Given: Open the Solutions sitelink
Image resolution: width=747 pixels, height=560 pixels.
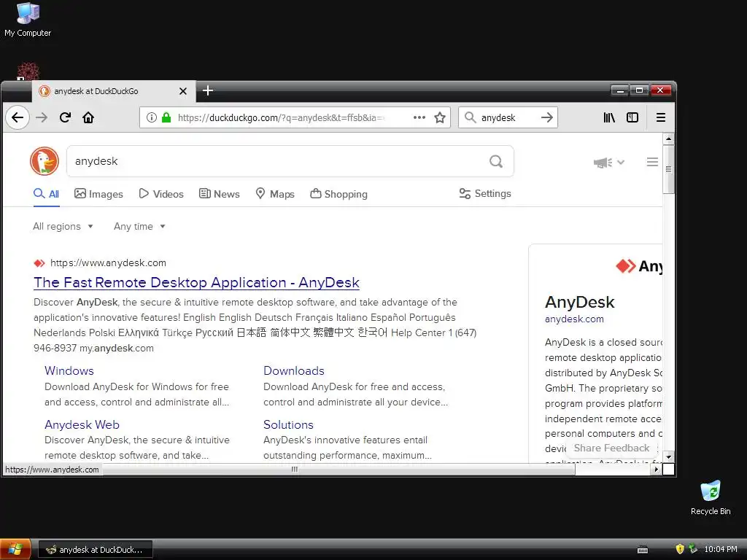Looking at the screenshot, I should tap(288, 424).
